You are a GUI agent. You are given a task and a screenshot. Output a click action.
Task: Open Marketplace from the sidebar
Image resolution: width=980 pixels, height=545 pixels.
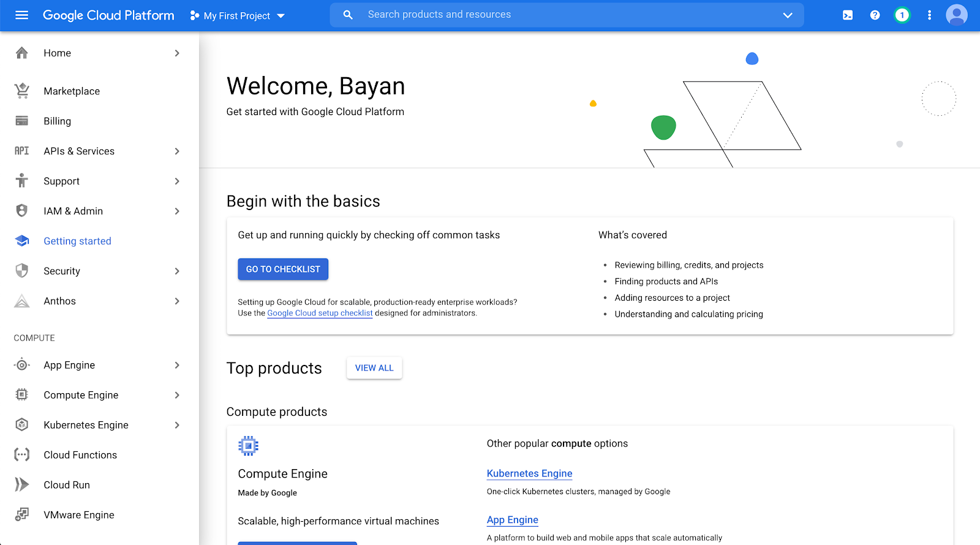click(x=99, y=91)
